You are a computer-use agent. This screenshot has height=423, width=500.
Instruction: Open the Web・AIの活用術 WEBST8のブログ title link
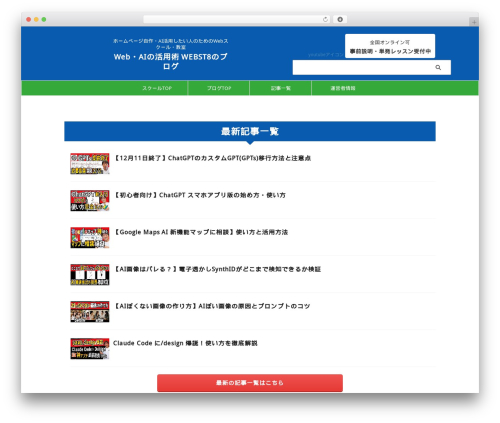171,61
